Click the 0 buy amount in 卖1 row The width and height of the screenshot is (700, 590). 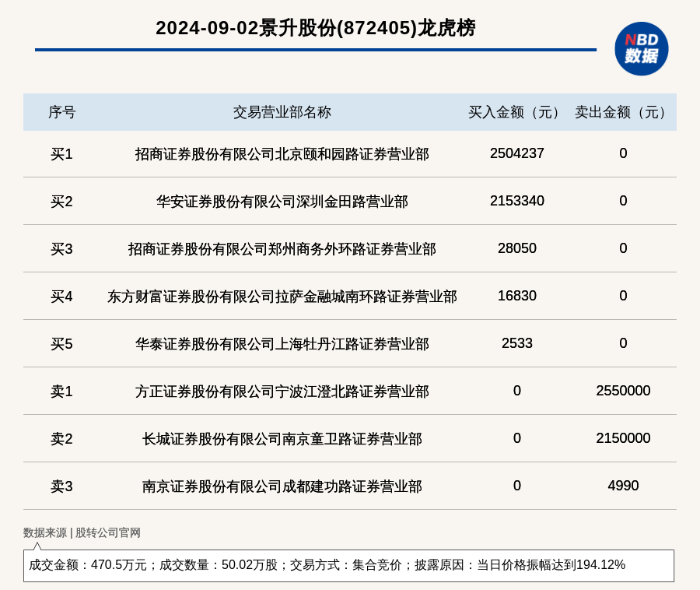517,391
